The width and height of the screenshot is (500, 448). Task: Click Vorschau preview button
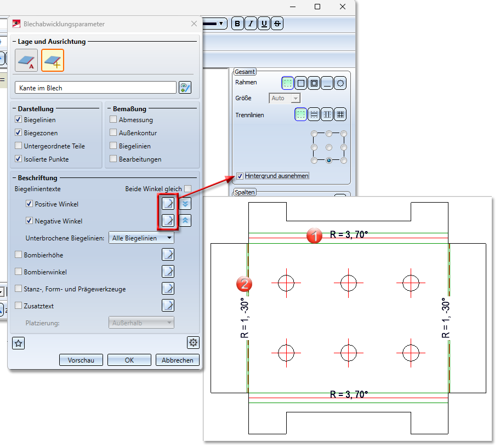click(81, 360)
